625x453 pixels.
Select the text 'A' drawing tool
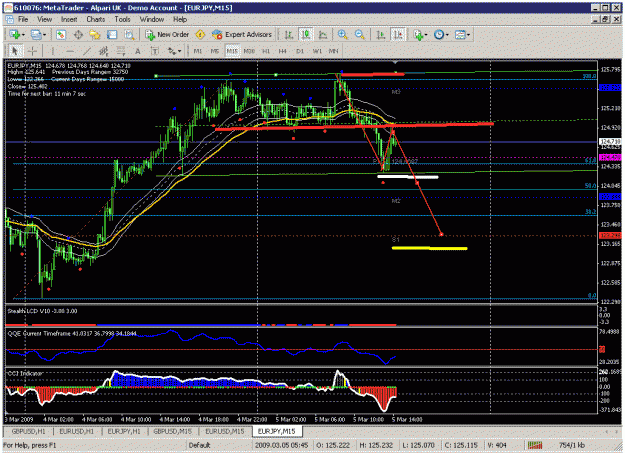tap(138, 51)
